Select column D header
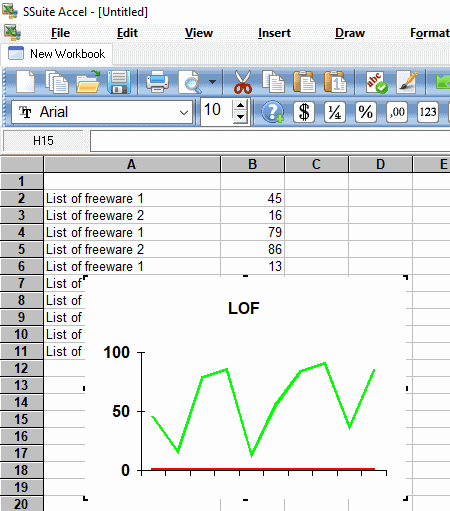450x511 pixels. pos(380,164)
